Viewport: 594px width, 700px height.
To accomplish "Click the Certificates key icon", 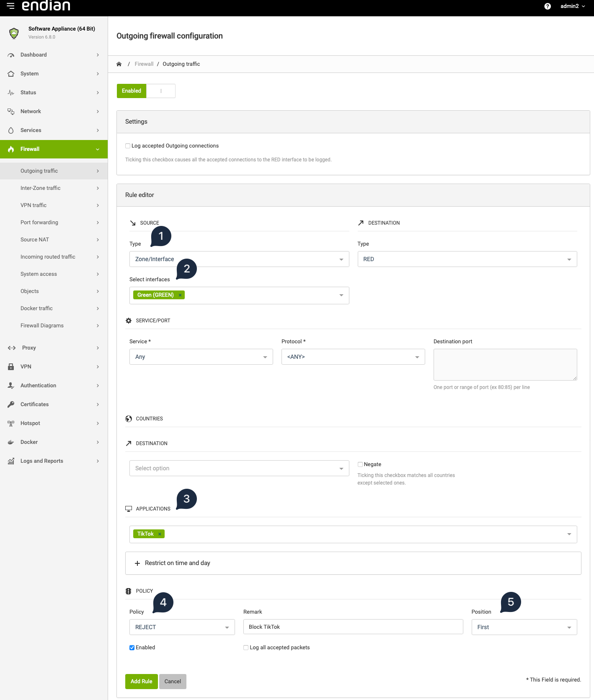I will click(11, 404).
